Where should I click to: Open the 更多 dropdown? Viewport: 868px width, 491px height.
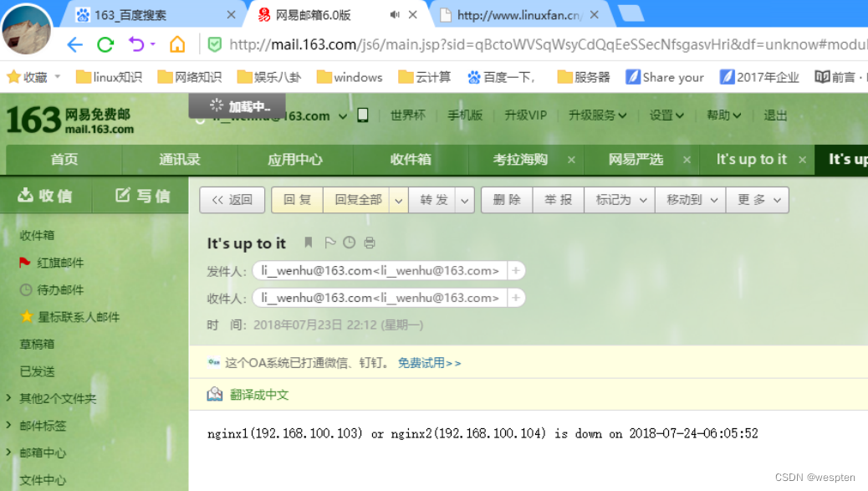pos(758,200)
